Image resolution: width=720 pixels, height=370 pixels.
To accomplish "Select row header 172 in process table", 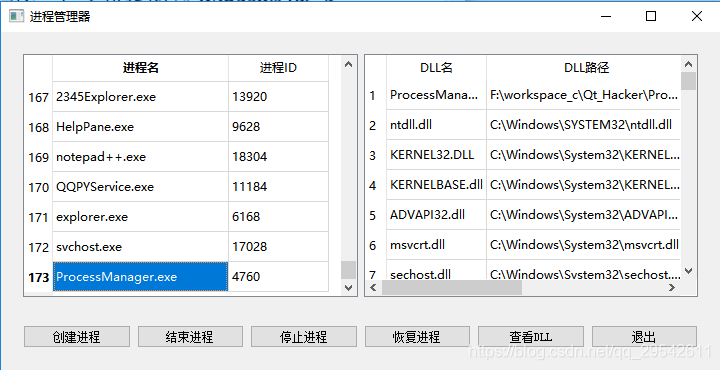I will [39, 247].
